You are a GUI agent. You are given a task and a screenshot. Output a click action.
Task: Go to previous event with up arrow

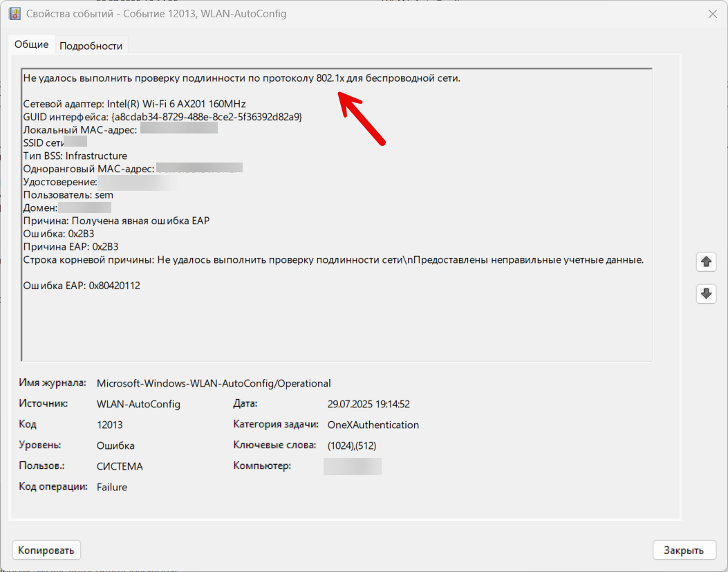[705, 262]
